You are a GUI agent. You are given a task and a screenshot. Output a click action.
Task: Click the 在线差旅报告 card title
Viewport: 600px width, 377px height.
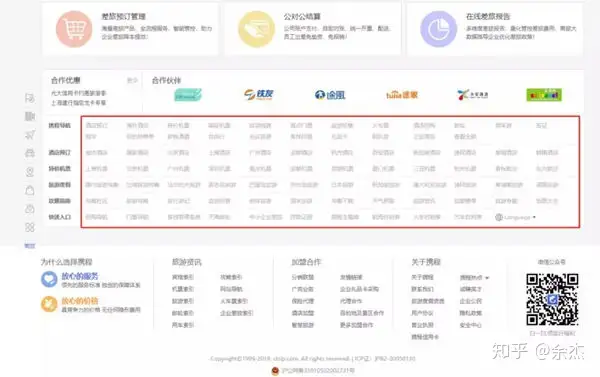[488, 16]
